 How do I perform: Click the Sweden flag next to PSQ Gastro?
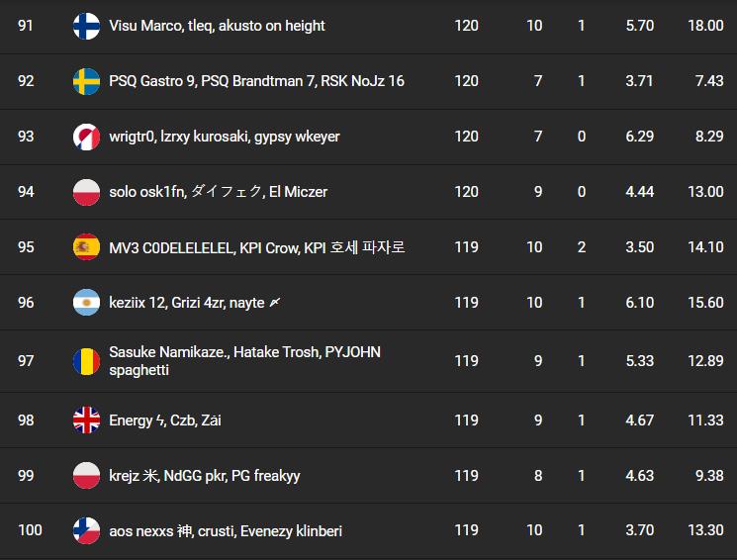pos(86,81)
